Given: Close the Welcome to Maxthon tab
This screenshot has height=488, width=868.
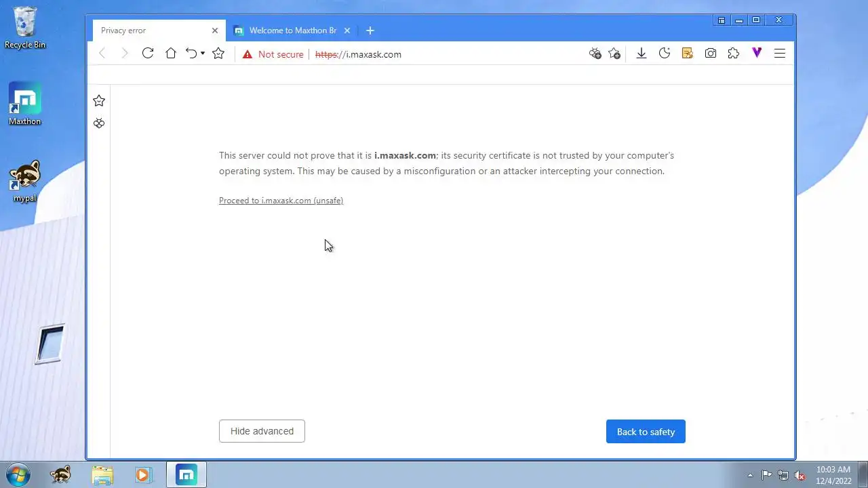Looking at the screenshot, I should point(347,30).
